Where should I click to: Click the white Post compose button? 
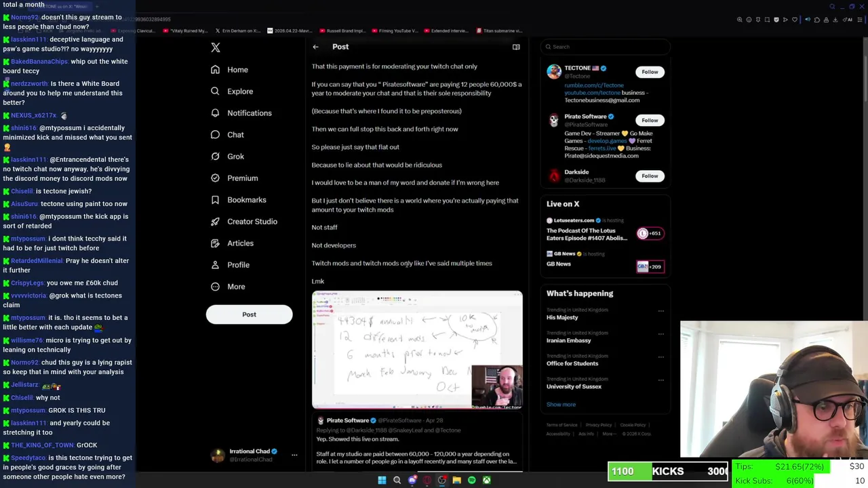tap(249, 314)
